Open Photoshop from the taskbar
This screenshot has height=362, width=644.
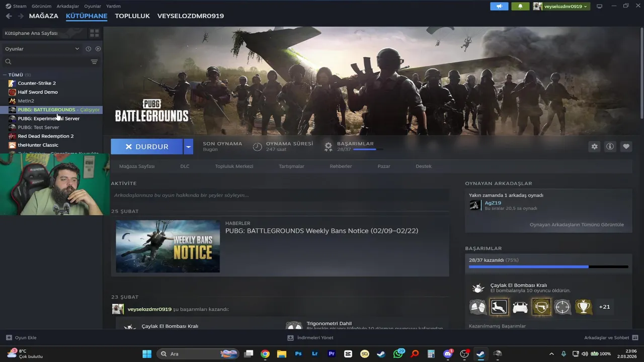pyautogui.click(x=298, y=354)
